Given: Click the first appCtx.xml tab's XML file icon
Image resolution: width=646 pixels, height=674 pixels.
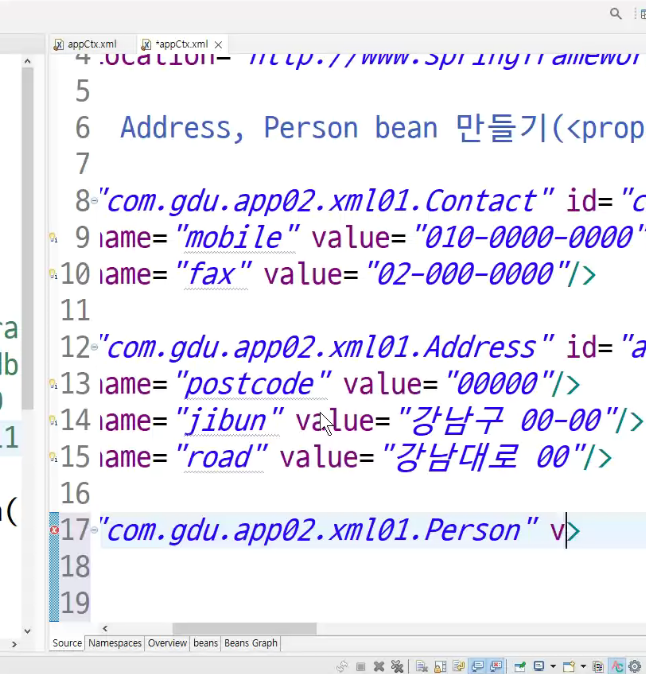Looking at the screenshot, I should coord(58,44).
